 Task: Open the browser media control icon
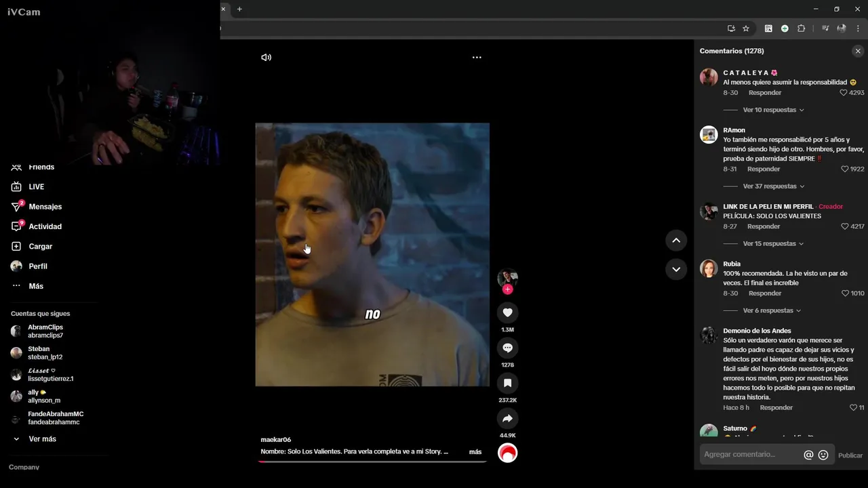(825, 28)
